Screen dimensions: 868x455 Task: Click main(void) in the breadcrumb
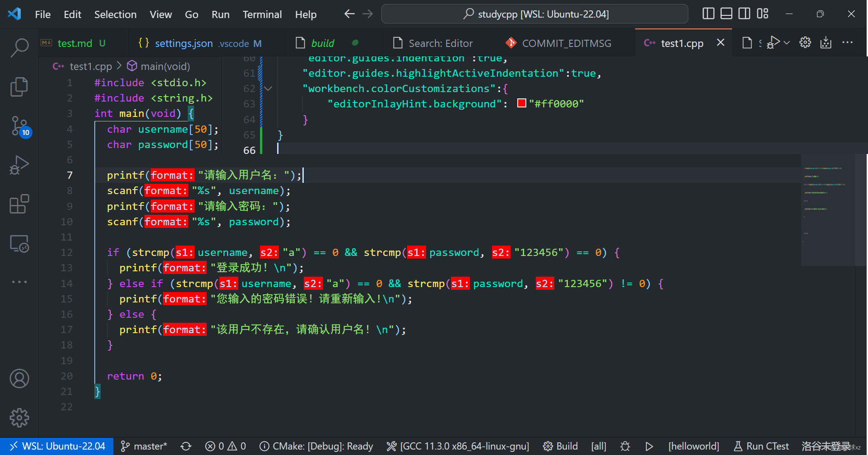click(x=165, y=66)
